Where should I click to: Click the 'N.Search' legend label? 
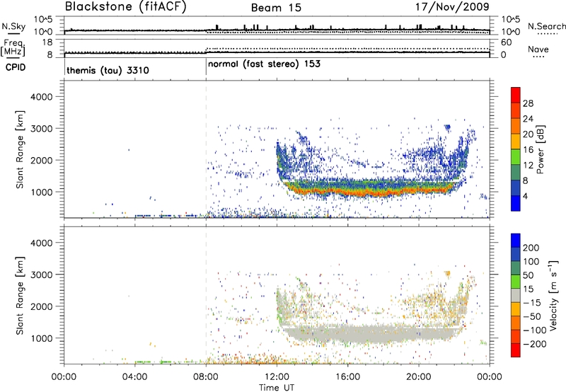[x=546, y=26]
